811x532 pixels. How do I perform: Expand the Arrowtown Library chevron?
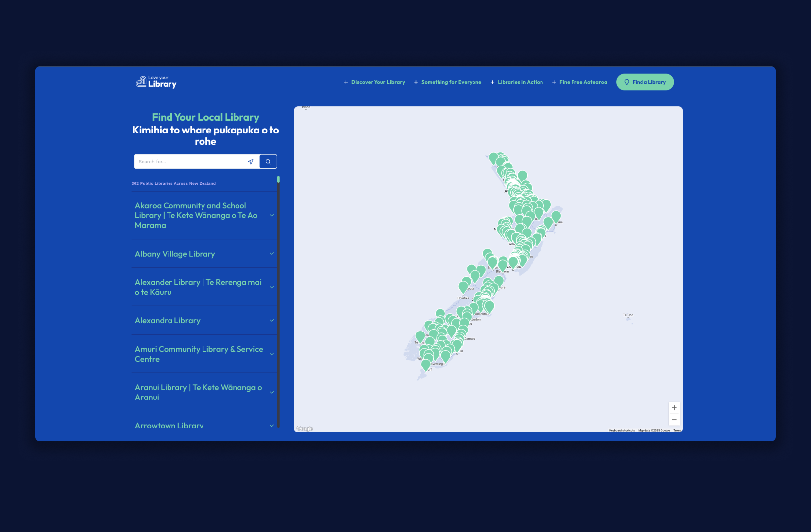coord(272,426)
